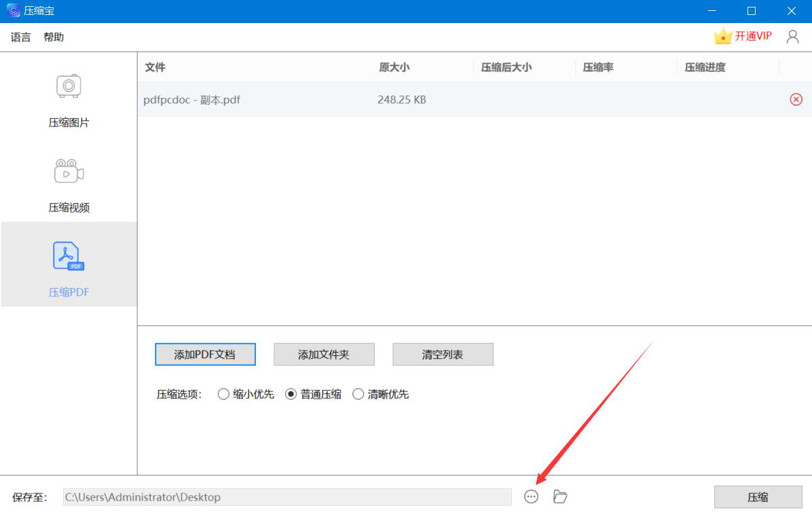812x515 pixels.
Task: Click the 原大小 column header
Action: click(x=394, y=67)
